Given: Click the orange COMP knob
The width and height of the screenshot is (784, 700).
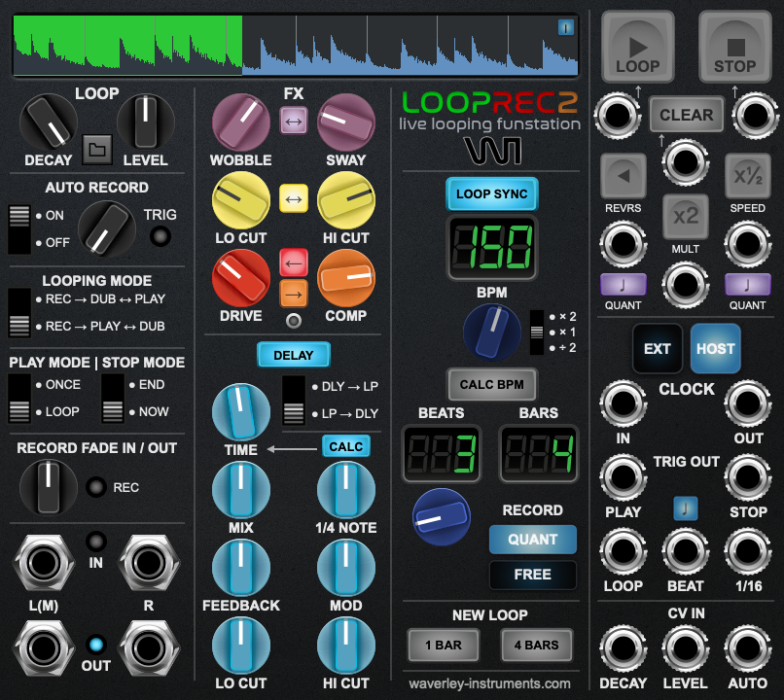Looking at the screenshot, I should click(346, 278).
